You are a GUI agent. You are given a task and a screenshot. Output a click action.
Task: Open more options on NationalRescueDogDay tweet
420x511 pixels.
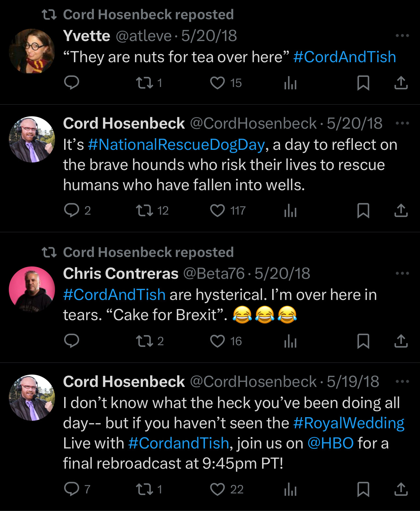pyautogui.click(x=402, y=123)
